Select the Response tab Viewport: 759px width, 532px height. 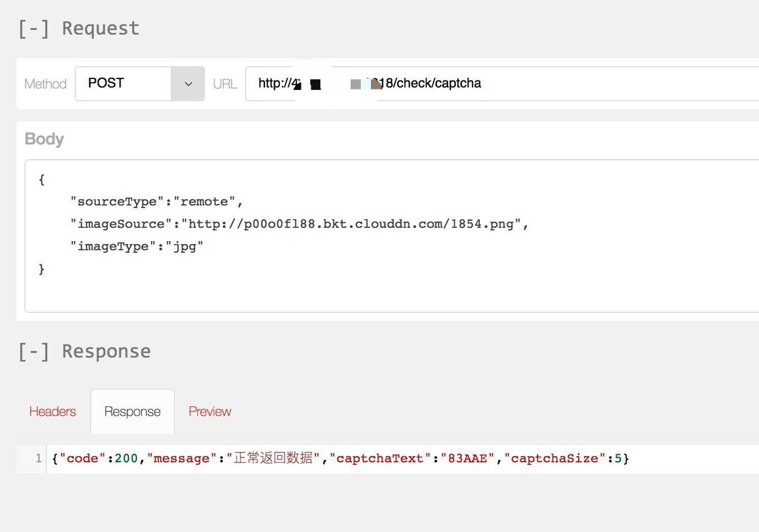click(132, 411)
